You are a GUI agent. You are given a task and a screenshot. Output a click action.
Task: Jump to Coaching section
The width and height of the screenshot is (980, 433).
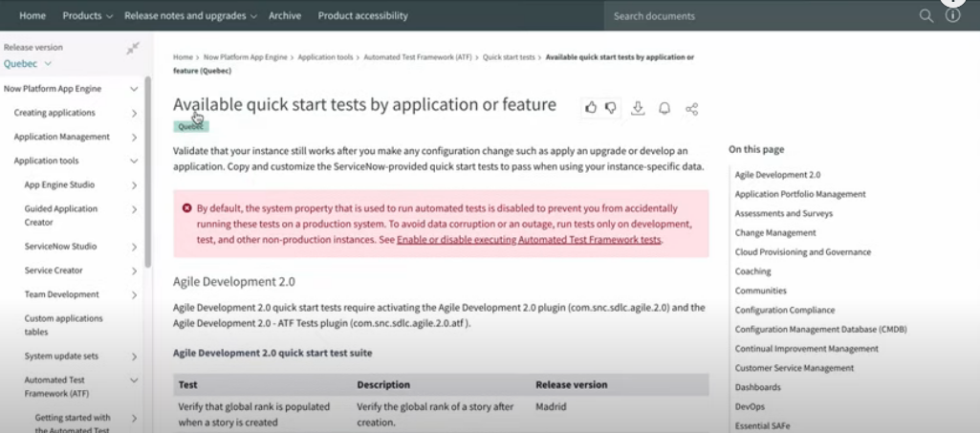(x=752, y=271)
